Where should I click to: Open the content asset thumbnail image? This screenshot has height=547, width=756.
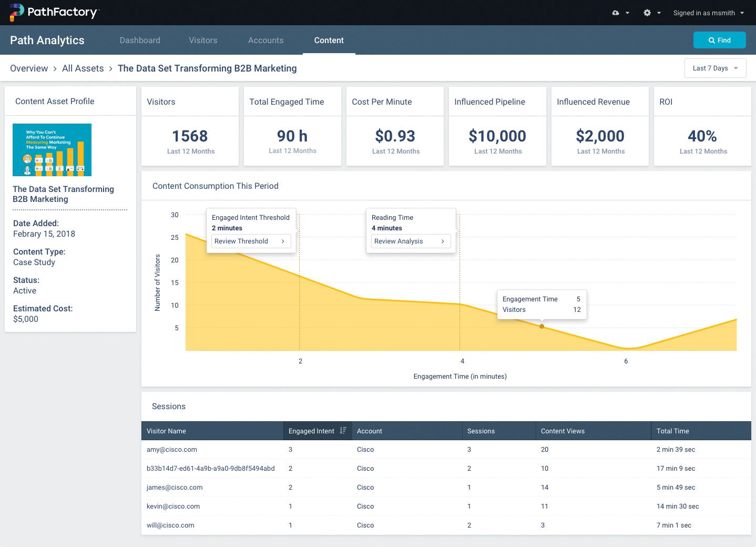tap(52, 149)
